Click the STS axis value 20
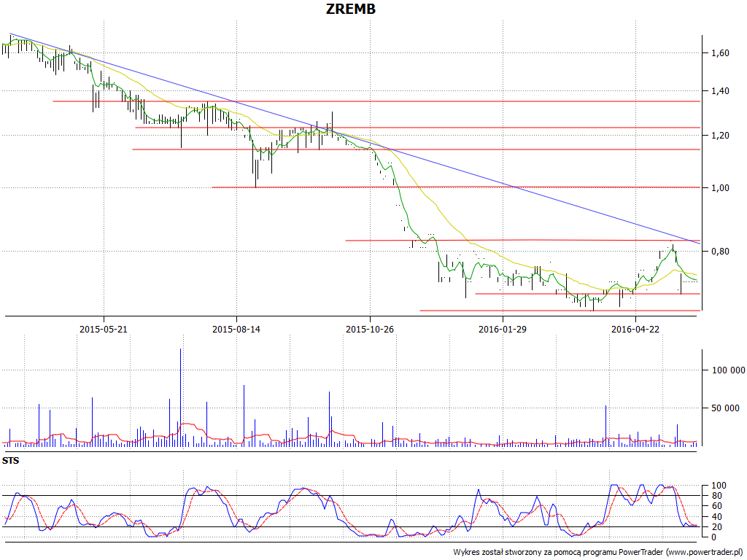 (716, 527)
